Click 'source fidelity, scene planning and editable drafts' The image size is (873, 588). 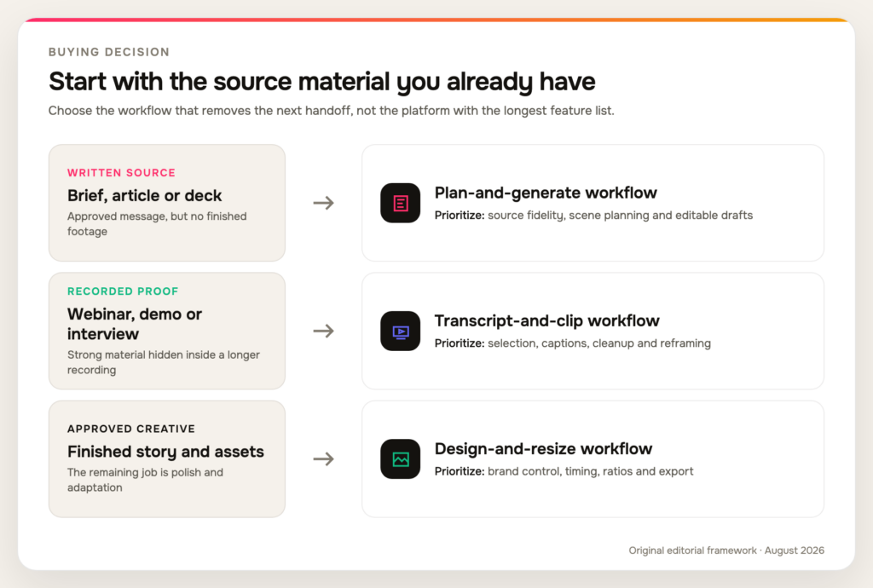coord(621,216)
